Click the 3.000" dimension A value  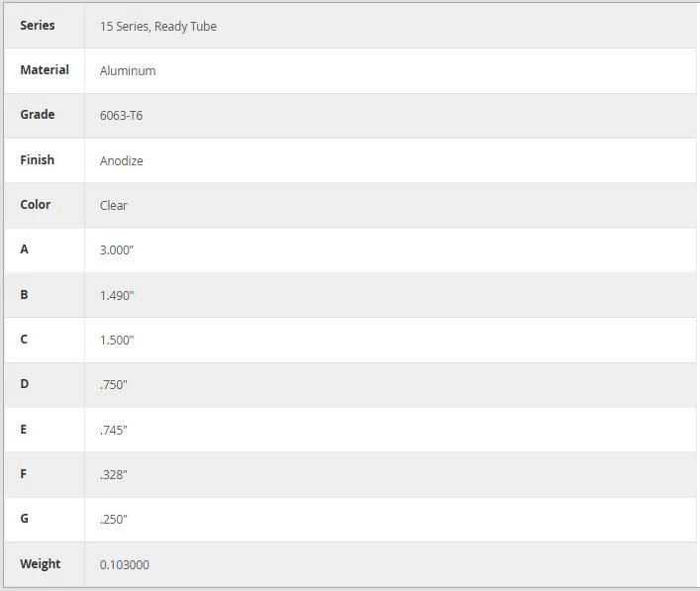pos(117,250)
